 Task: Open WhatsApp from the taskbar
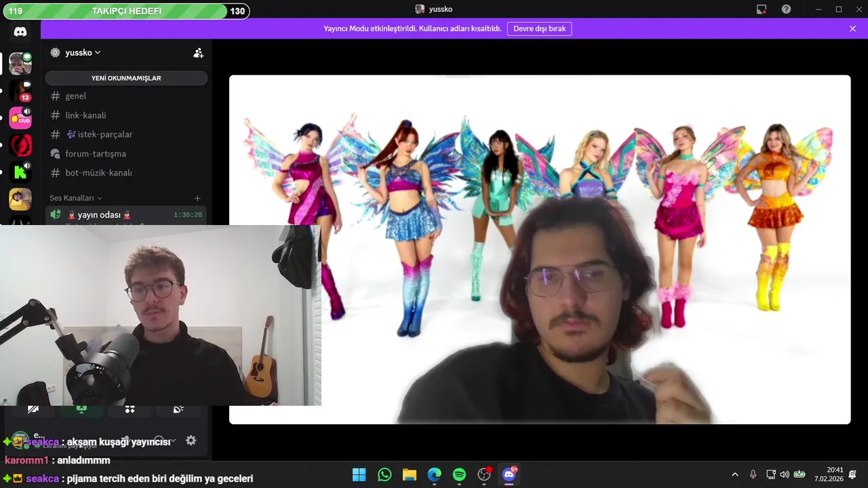tap(384, 474)
